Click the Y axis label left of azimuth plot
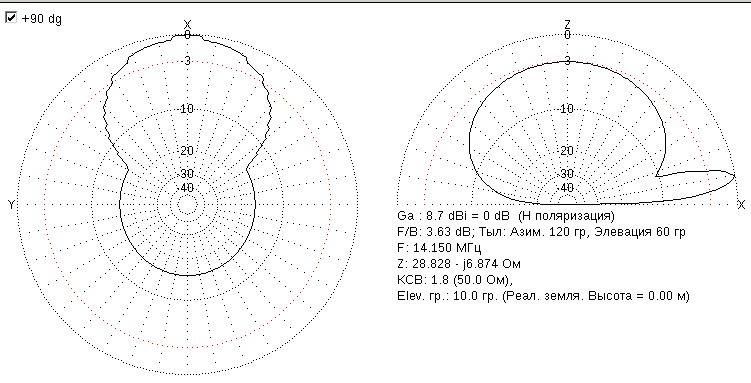 tap(11, 205)
